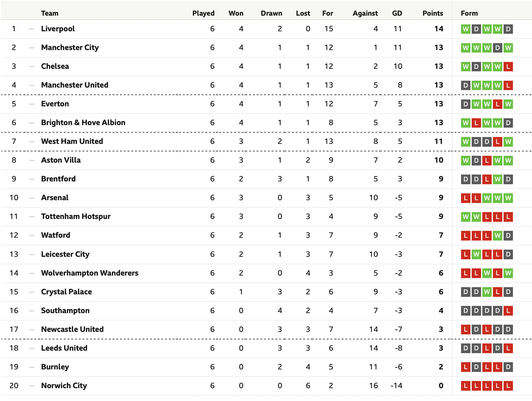Click the Points column header
The image size is (532, 401).
click(433, 13)
